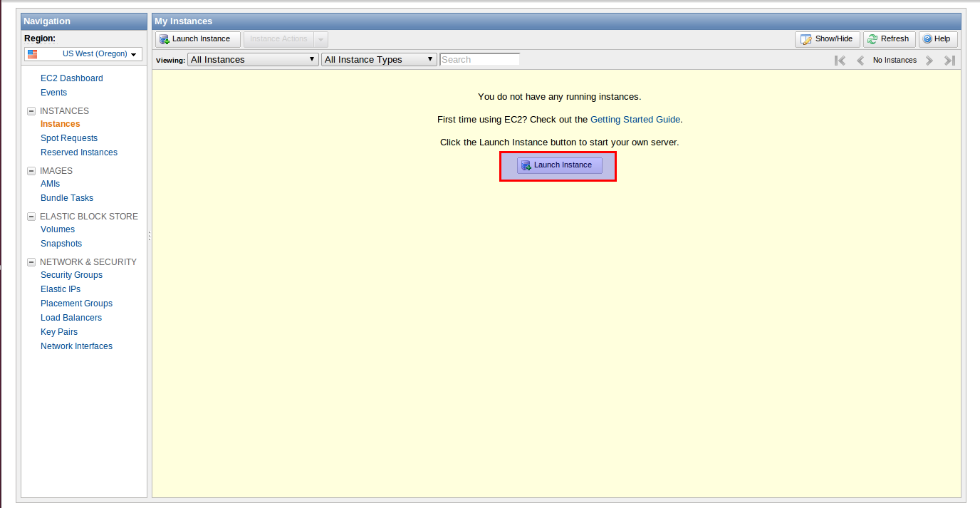
Task: Collapse the ELASTIC BLOCK STORE section
Action: click(31, 217)
